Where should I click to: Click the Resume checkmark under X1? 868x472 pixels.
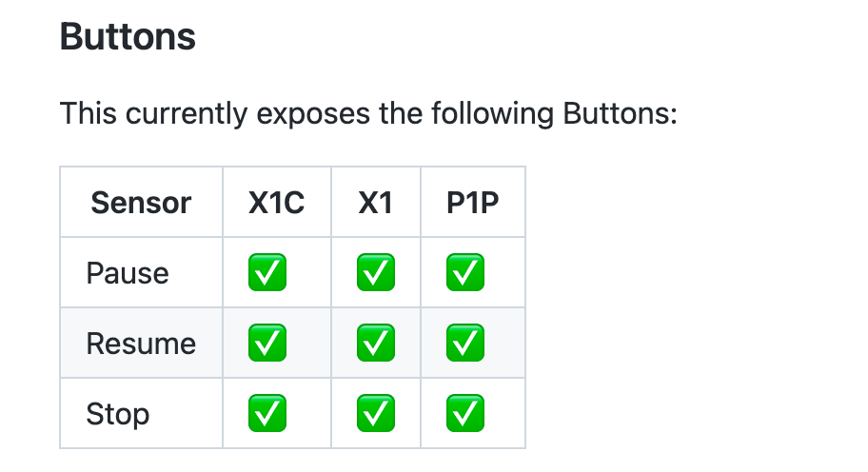(376, 344)
